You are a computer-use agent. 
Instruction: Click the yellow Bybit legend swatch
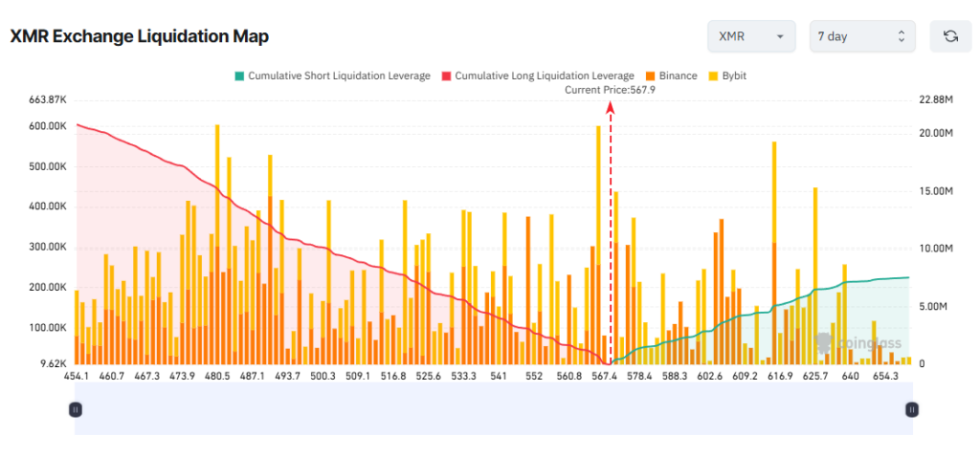click(712, 76)
